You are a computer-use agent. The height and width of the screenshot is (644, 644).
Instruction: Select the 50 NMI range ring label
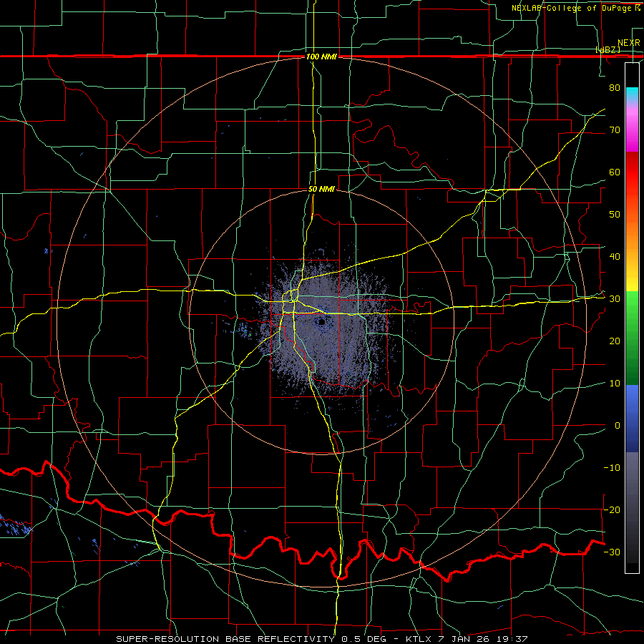click(x=321, y=190)
